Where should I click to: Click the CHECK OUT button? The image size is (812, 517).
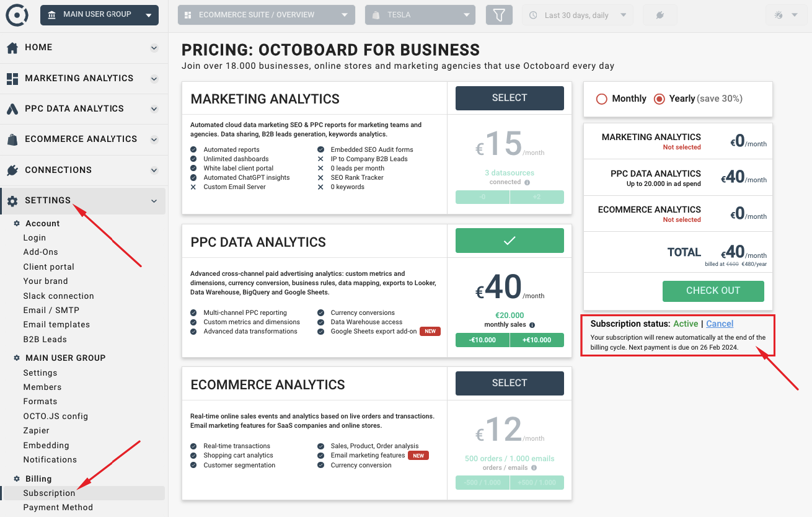pyautogui.click(x=713, y=291)
